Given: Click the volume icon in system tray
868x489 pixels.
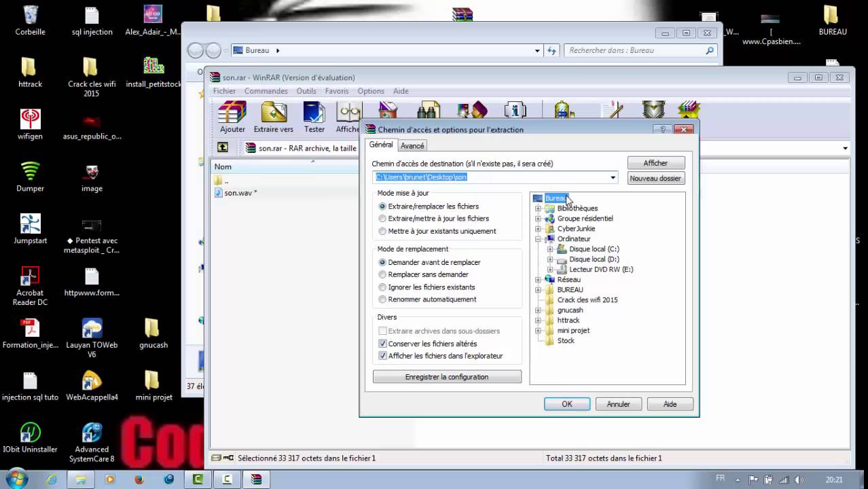Looking at the screenshot, I should click(x=799, y=479).
